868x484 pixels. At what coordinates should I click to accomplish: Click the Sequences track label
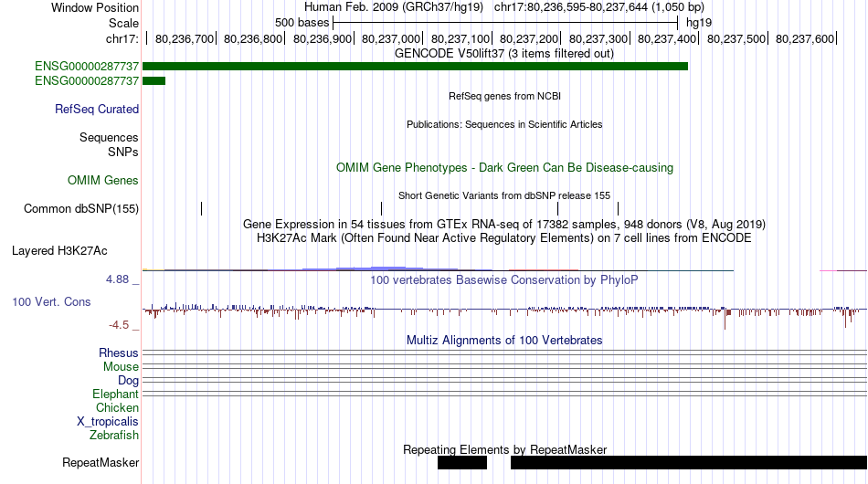pyautogui.click(x=109, y=137)
